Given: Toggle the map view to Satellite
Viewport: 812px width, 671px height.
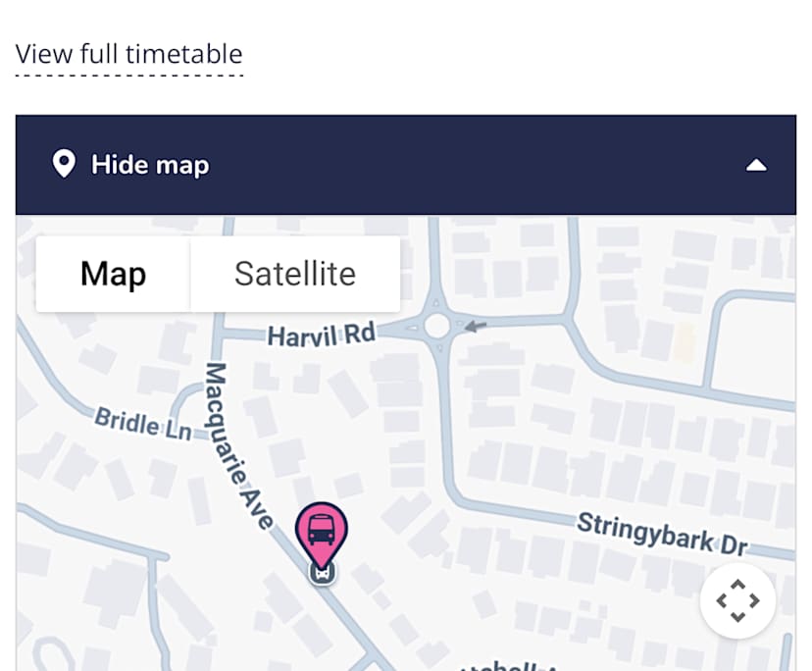Looking at the screenshot, I should [294, 274].
